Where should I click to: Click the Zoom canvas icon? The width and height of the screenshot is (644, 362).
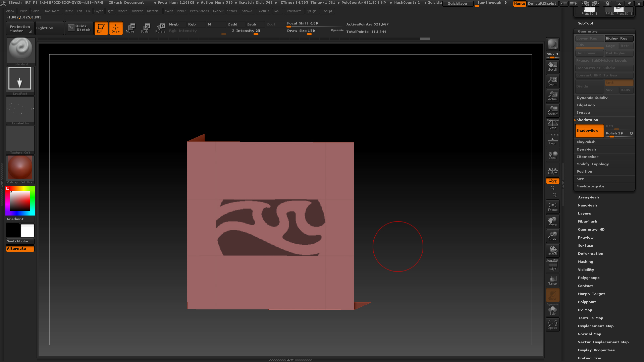coord(552,81)
